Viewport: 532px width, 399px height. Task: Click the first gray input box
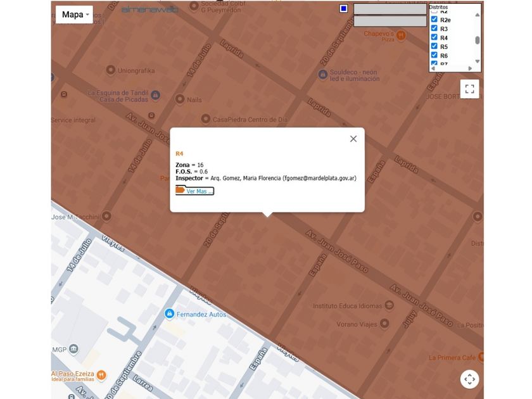pos(389,9)
